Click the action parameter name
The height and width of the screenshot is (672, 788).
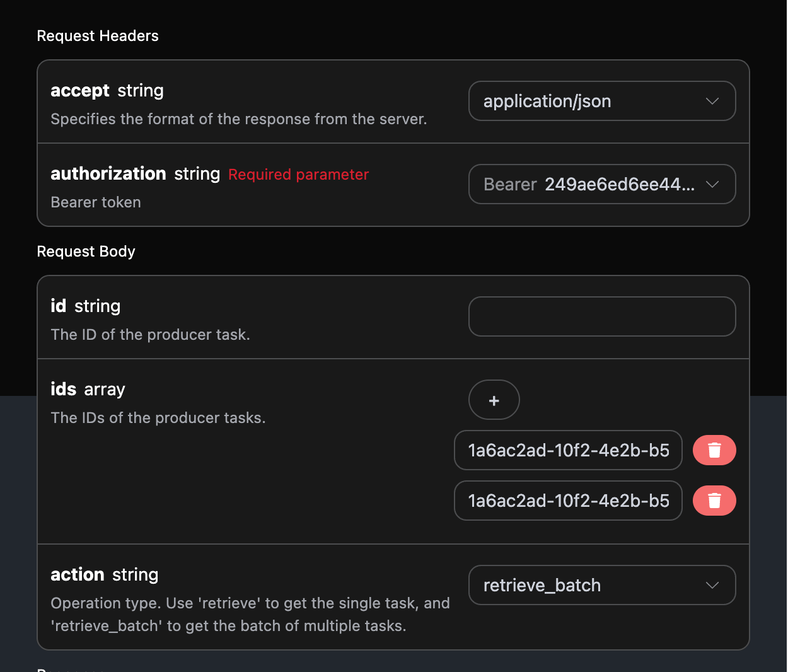tap(78, 575)
